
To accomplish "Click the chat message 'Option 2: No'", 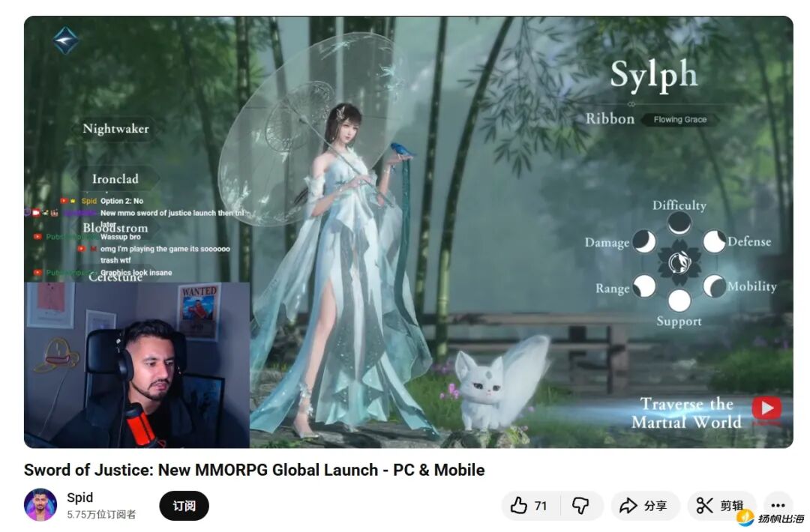I will click(122, 202).
